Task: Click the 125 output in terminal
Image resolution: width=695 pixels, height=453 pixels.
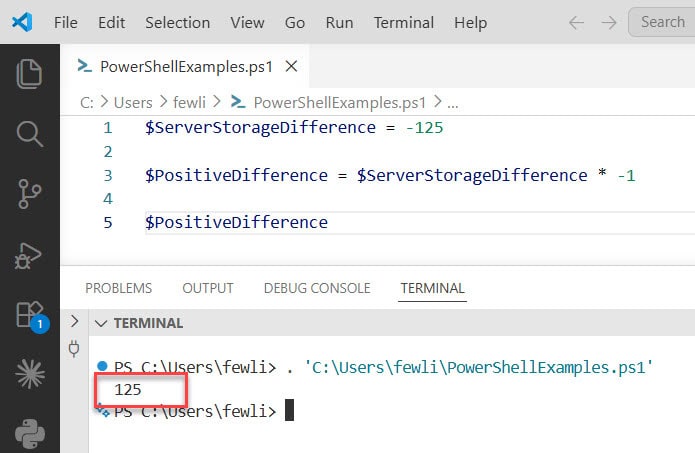Action: click(128, 390)
